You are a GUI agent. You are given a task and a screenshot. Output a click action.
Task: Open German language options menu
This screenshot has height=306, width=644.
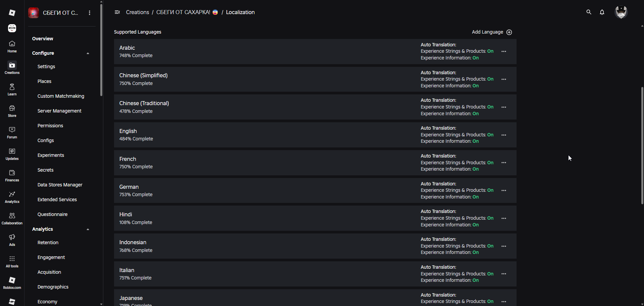(x=504, y=190)
